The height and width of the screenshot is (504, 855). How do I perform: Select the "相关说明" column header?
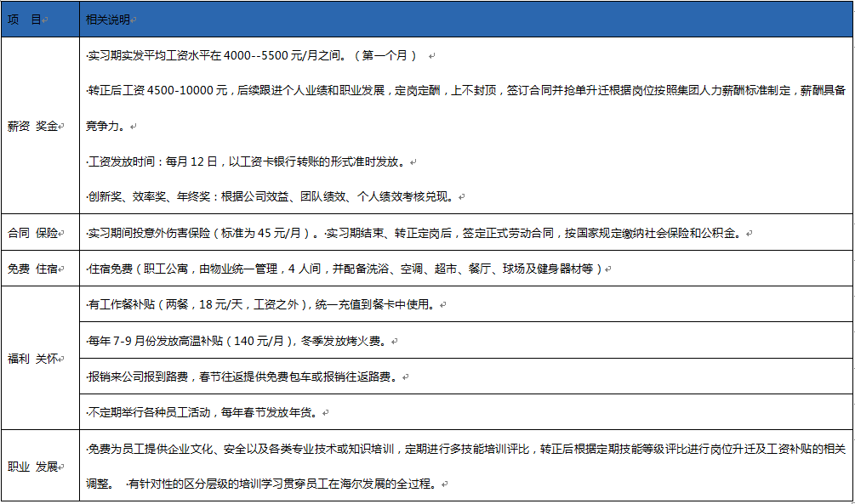click(x=108, y=20)
